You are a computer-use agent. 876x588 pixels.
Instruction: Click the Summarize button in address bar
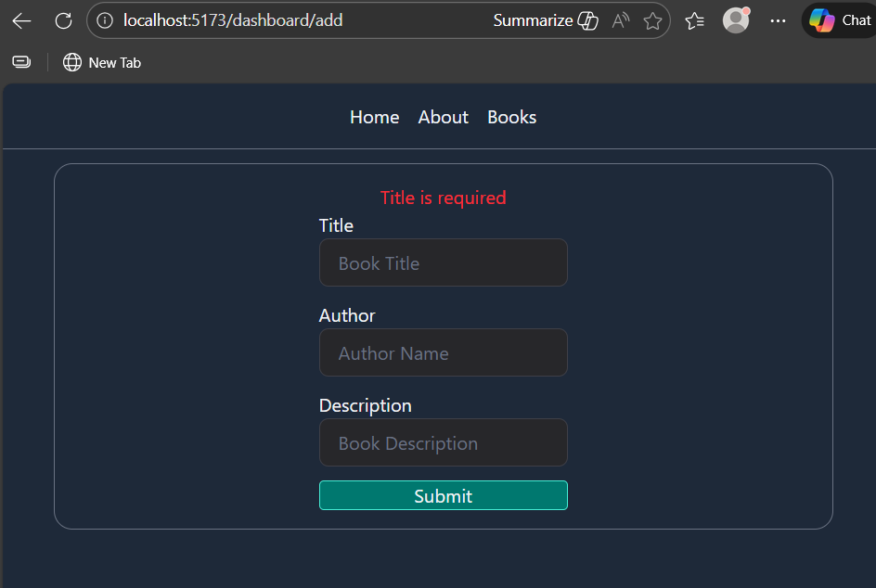click(x=546, y=20)
